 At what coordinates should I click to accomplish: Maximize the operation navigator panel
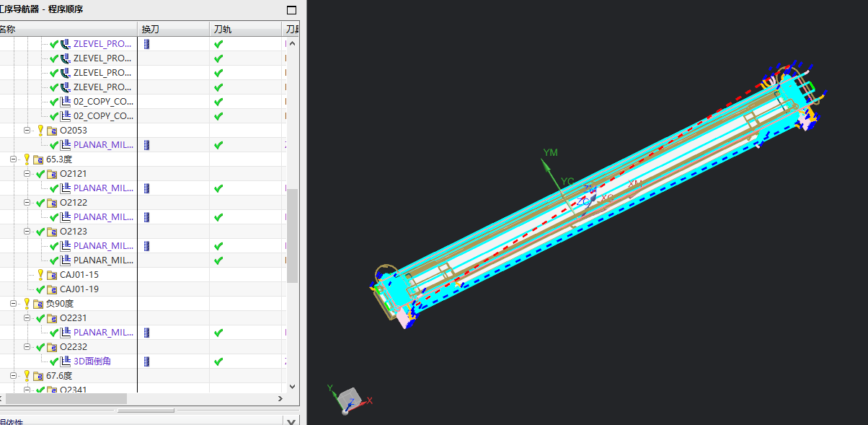291,10
